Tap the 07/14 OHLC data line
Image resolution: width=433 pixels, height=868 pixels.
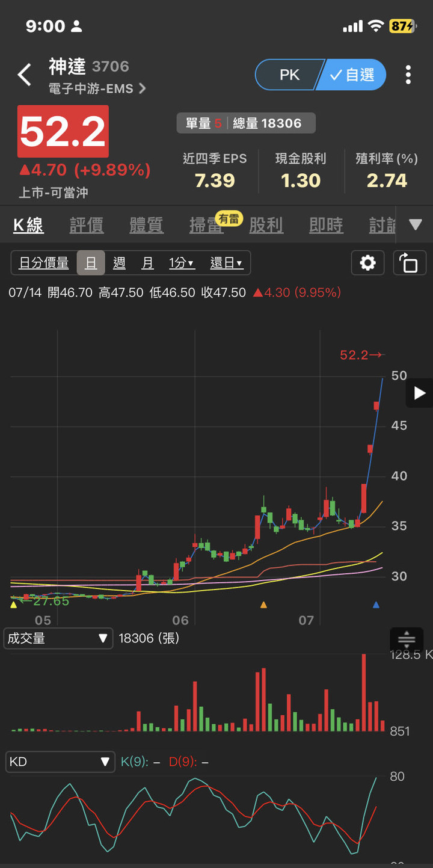[175, 293]
